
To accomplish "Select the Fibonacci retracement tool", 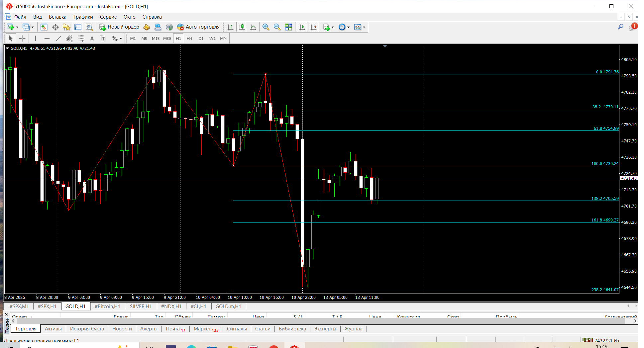I will [x=81, y=39].
